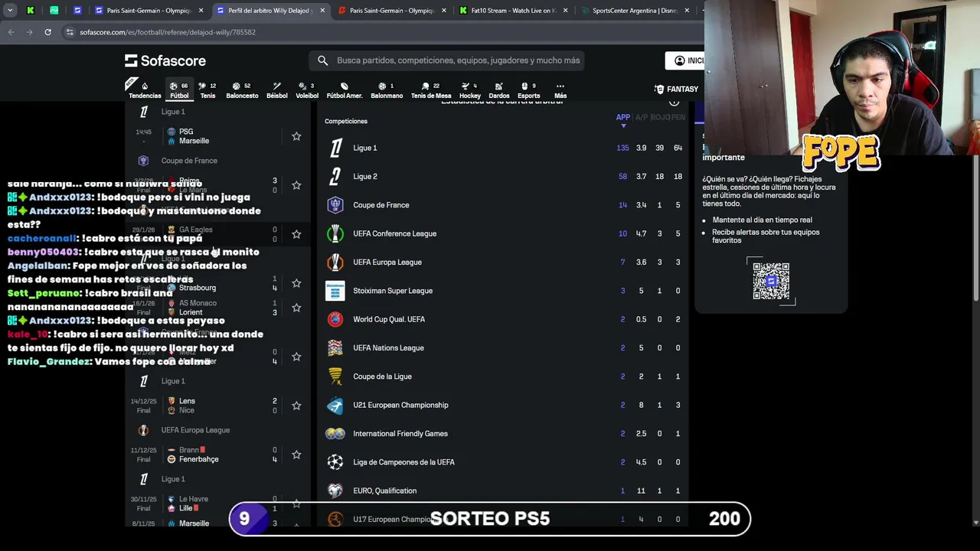This screenshot has width=980, height=551.
Task: Click the QR code image
Action: 771,282
